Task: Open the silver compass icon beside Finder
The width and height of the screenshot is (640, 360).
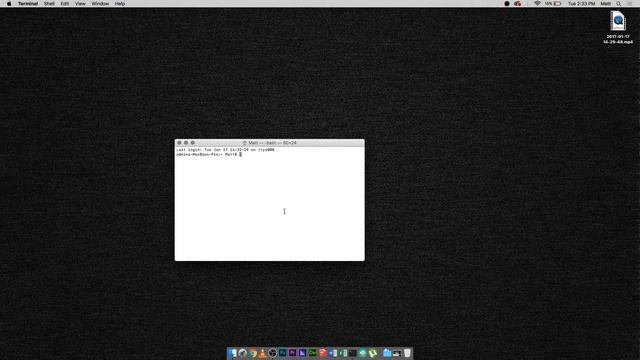Action: coord(242,353)
